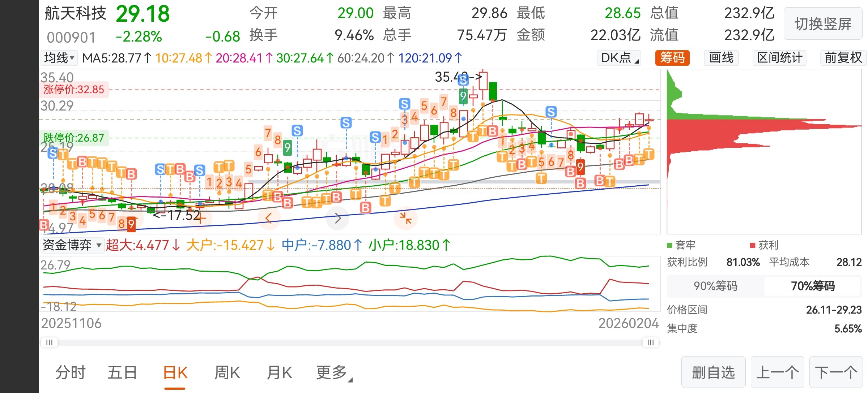Click the shrink arrows zoom icon
Viewport: 868px width, 393px height.
click(x=406, y=218)
